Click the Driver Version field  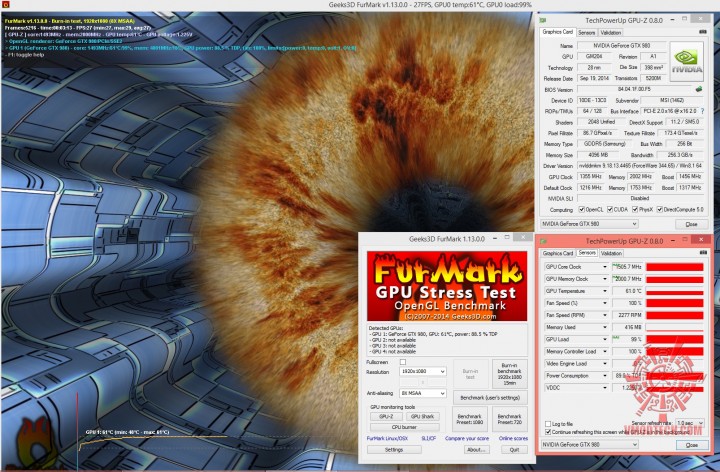[641, 166]
